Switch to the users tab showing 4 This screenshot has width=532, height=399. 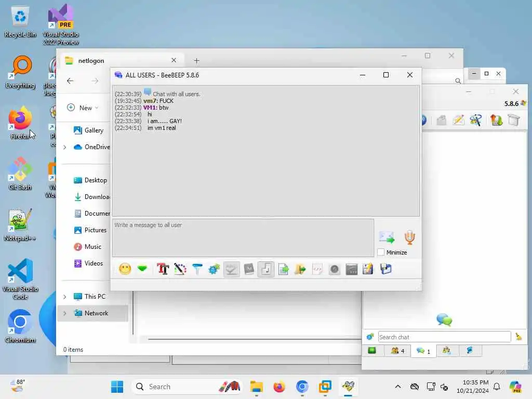(x=397, y=351)
